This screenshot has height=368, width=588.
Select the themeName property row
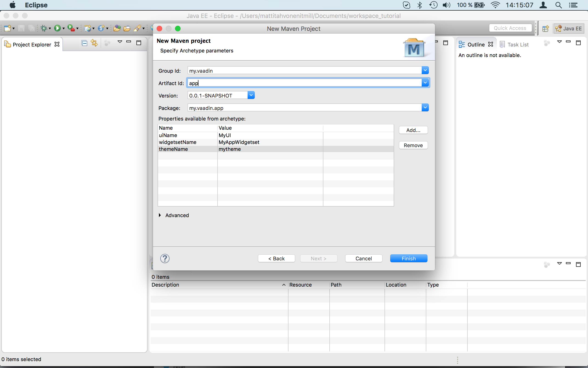[276, 149]
